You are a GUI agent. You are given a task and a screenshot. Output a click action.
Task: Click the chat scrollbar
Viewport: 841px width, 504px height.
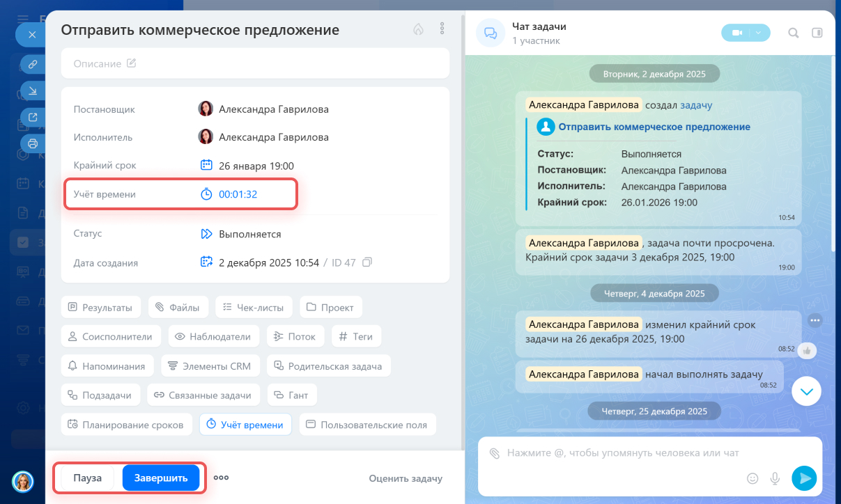click(832, 154)
